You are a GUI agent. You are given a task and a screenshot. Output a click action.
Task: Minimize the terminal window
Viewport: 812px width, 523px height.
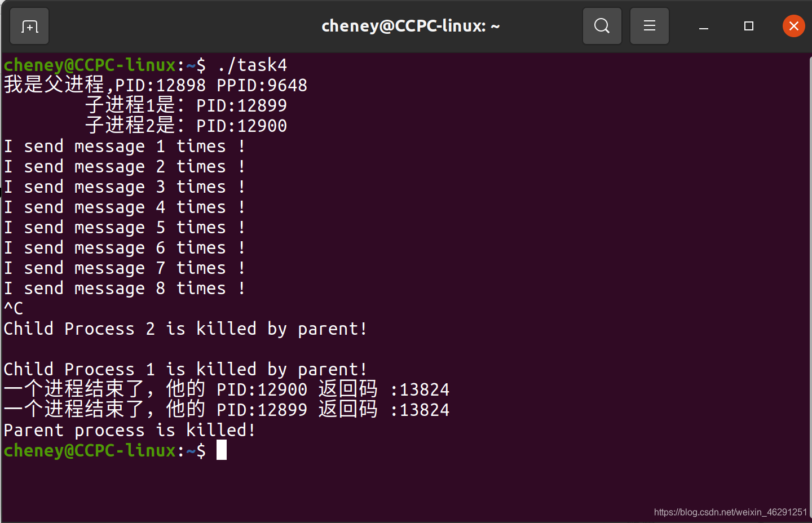point(703,26)
